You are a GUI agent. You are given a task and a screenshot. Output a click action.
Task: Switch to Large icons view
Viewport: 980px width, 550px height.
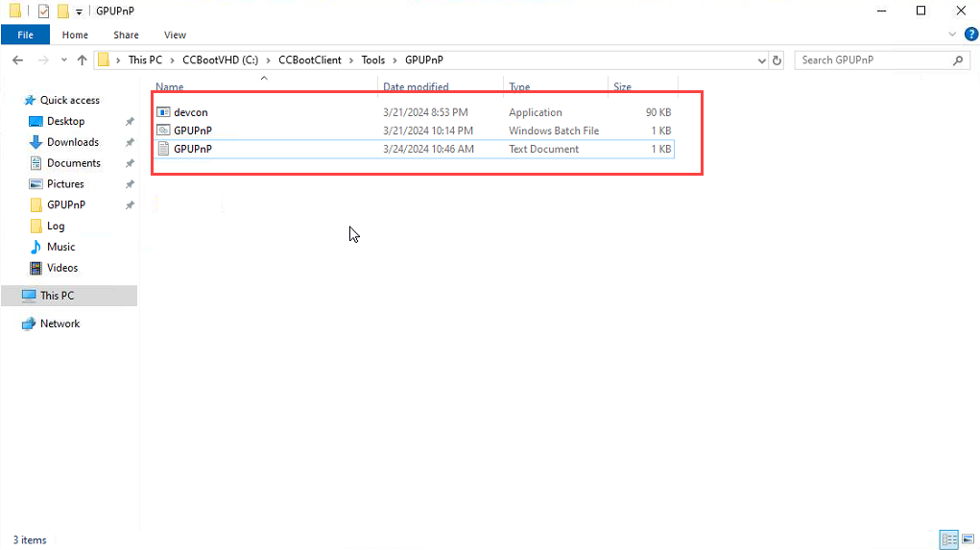967,539
